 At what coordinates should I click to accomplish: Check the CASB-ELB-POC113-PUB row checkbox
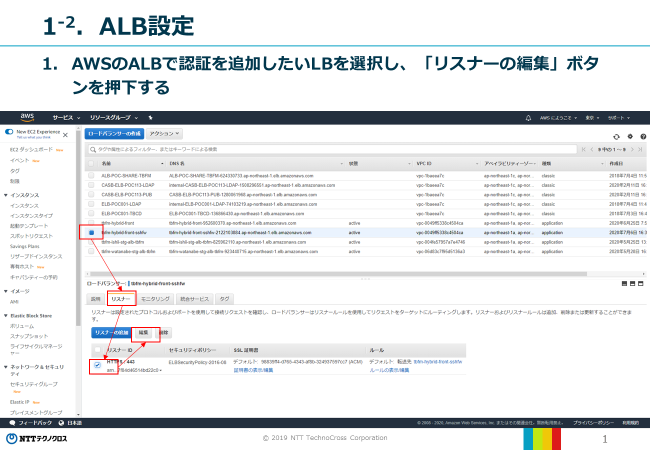[x=91, y=194]
